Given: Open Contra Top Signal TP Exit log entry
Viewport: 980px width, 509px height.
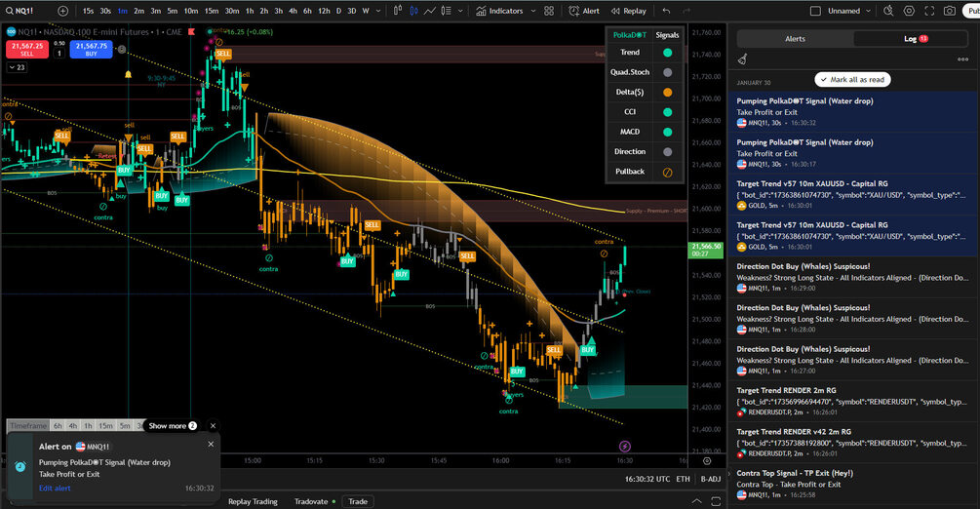Looking at the screenshot, I should click(x=853, y=484).
